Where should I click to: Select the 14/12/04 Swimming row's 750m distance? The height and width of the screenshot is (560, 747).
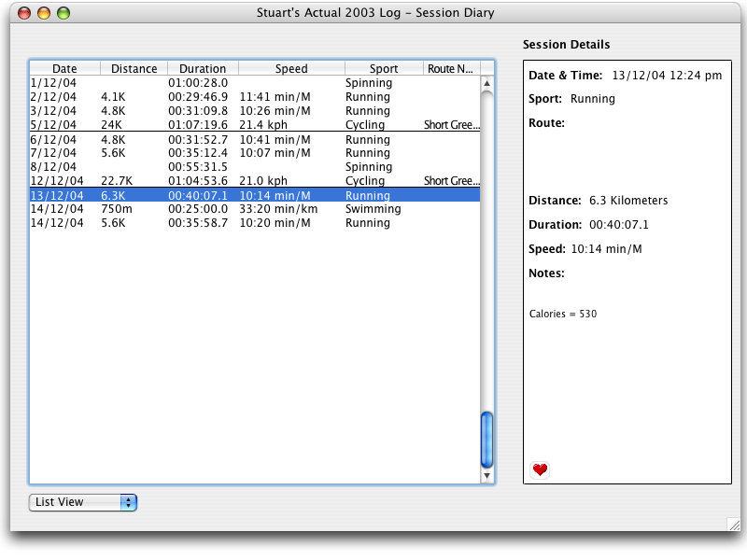pyautogui.click(x=117, y=208)
